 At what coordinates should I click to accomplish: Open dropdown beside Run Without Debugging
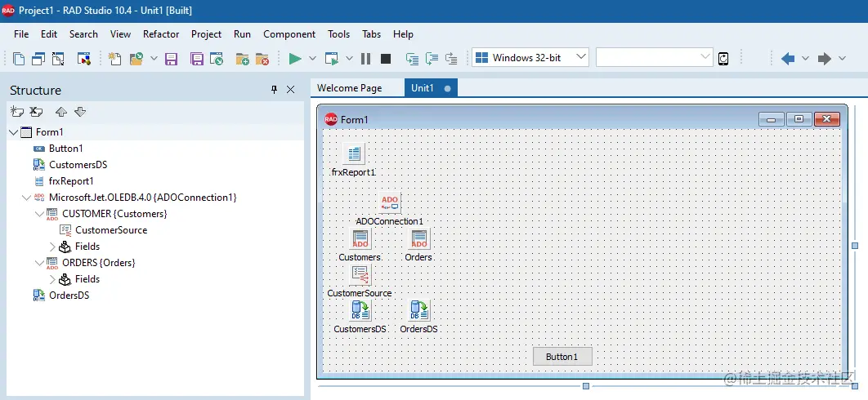coord(349,59)
